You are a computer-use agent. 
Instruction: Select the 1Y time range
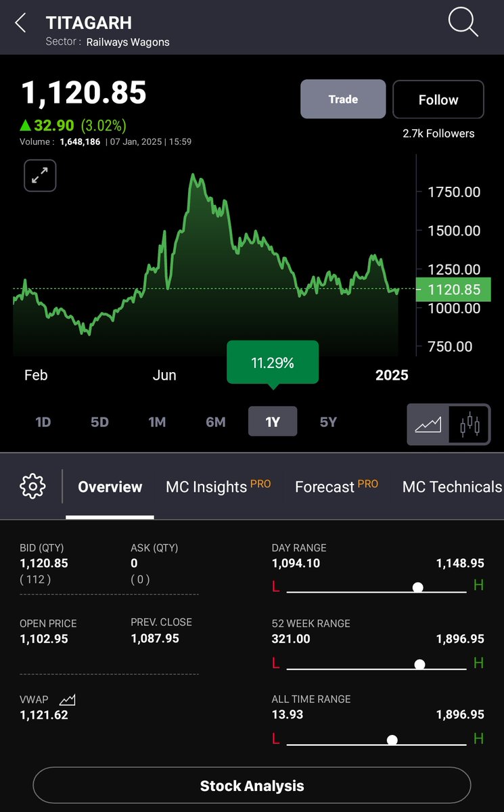coord(273,422)
